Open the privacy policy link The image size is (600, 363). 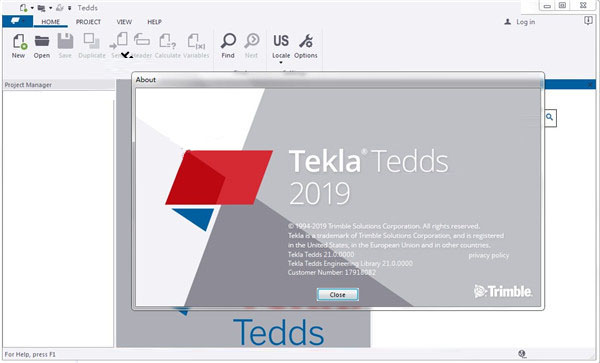(x=489, y=256)
